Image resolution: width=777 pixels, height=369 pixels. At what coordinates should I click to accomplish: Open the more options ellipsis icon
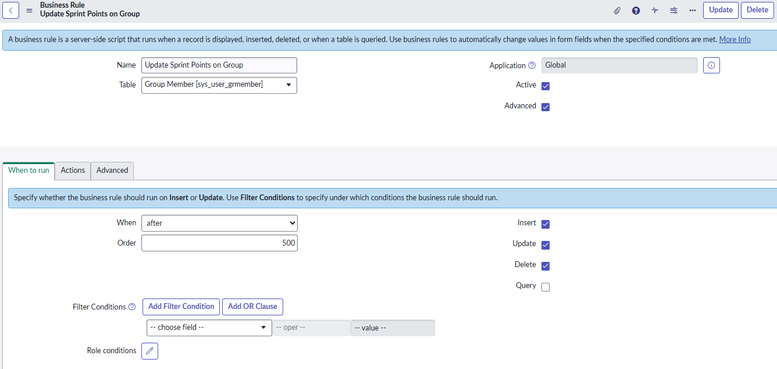(692, 10)
